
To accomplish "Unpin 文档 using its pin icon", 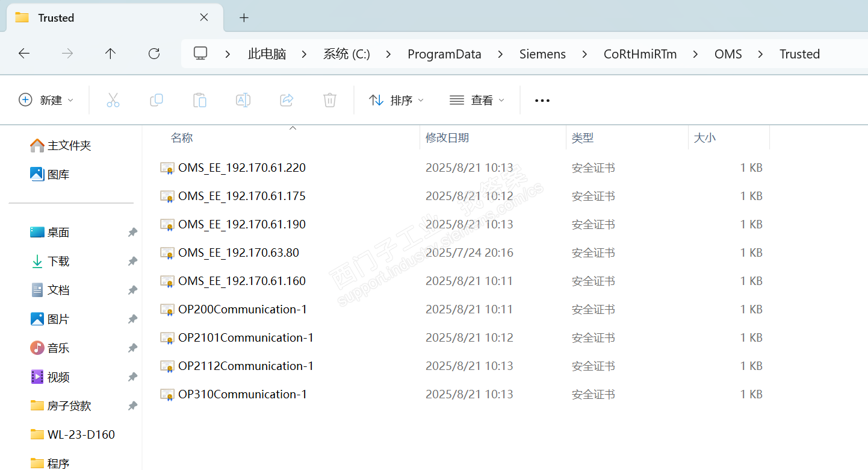I will click(x=132, y=290).
